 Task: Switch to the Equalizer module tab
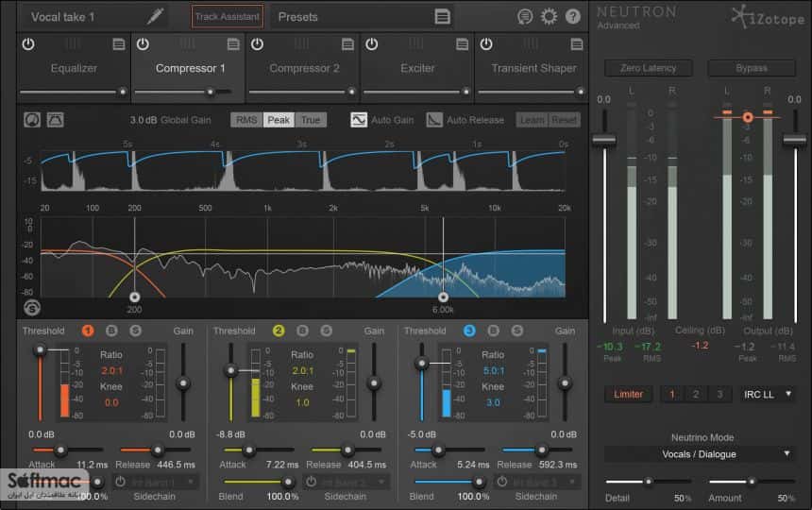point(74,68)
